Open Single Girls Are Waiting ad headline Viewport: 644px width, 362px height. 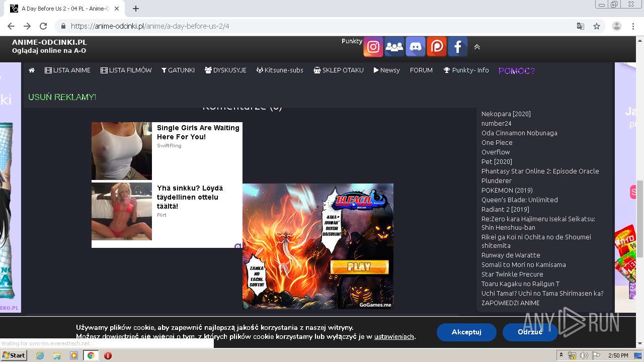coord(198,132)
